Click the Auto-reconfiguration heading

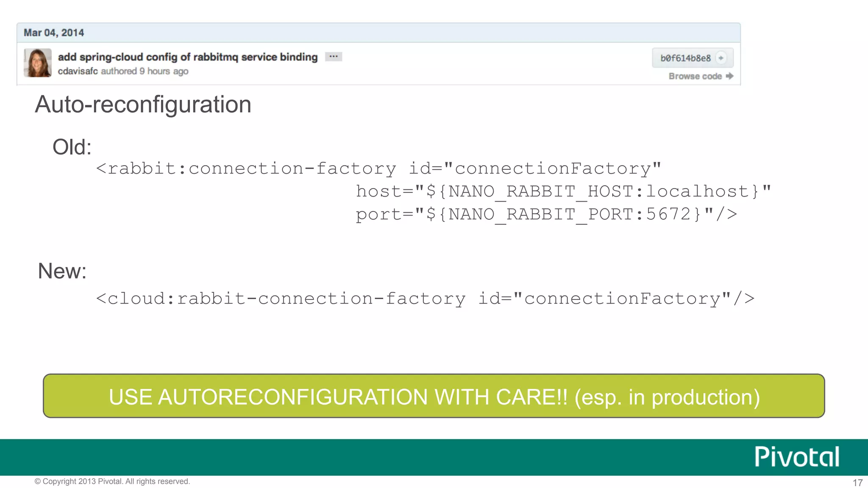pyautogui.click(x=143, y=104)
